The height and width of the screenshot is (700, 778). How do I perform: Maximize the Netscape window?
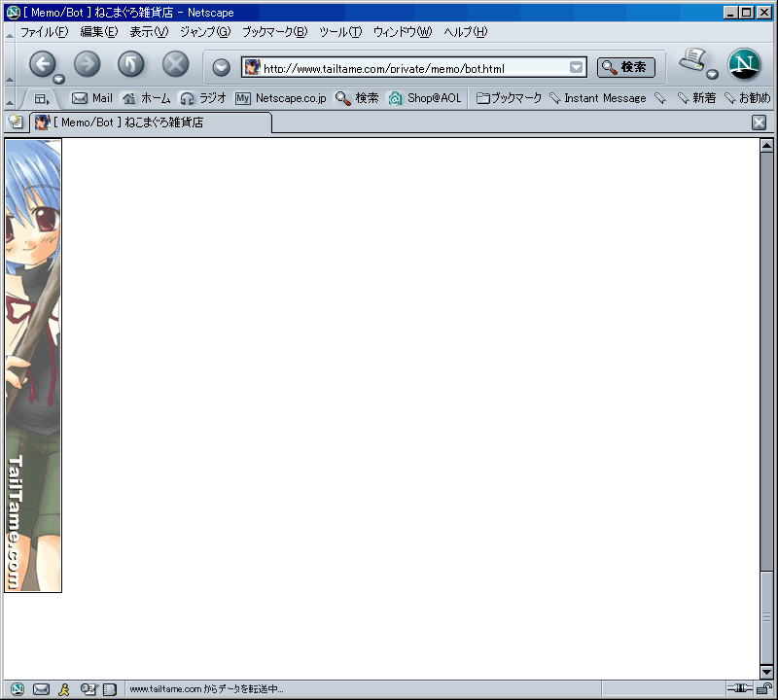[x=746, y=13]
